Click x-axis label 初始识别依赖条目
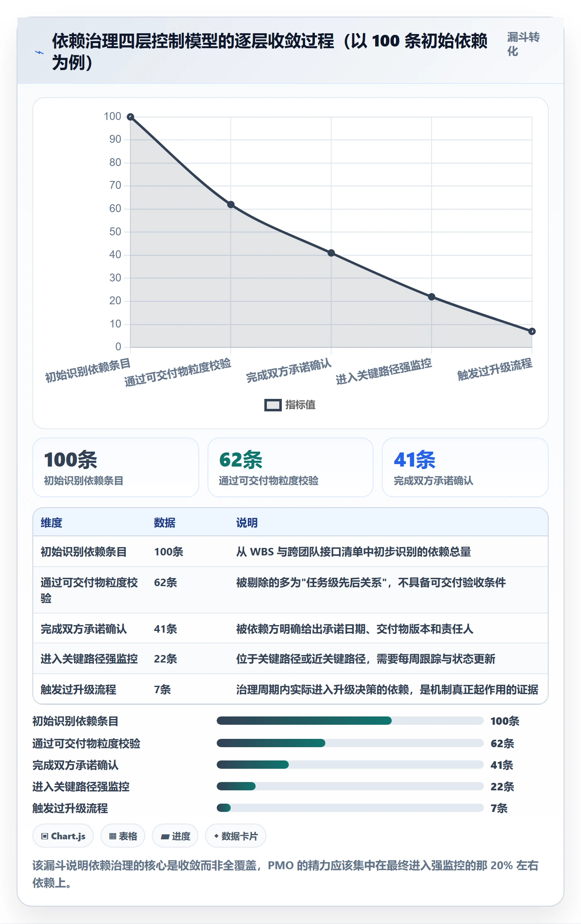The height and width of the screenshot is (924, 581). tap(88, 370)
